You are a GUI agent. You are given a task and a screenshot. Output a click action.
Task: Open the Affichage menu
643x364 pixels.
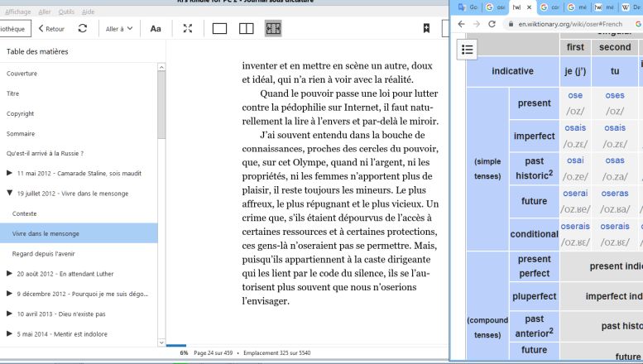pyautogui.click(x=18, y=12)
